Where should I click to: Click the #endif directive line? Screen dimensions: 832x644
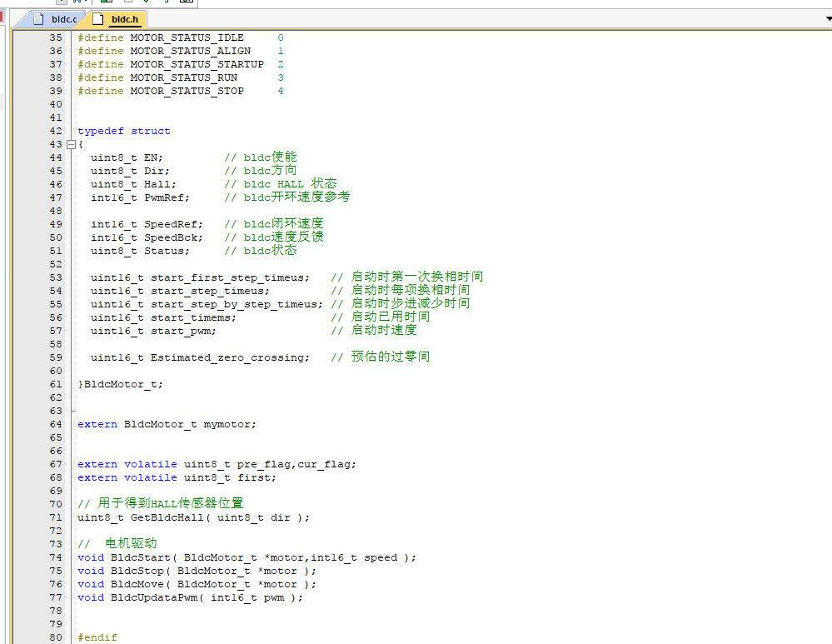click(97, 637)
